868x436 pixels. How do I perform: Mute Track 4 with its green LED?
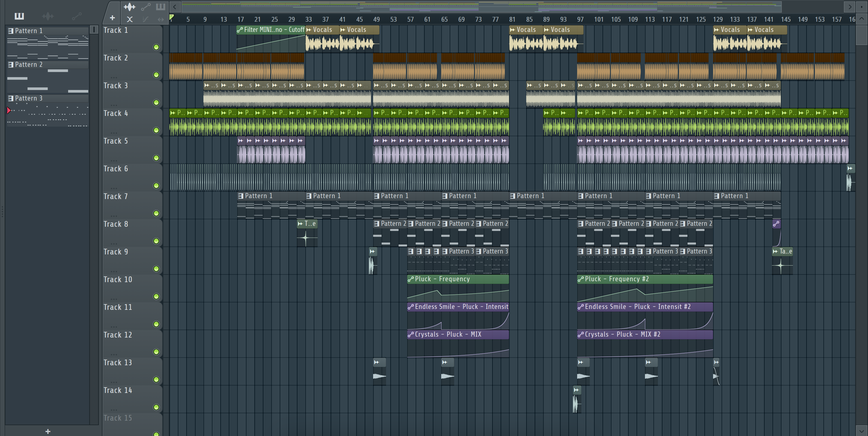coord(156,130)
